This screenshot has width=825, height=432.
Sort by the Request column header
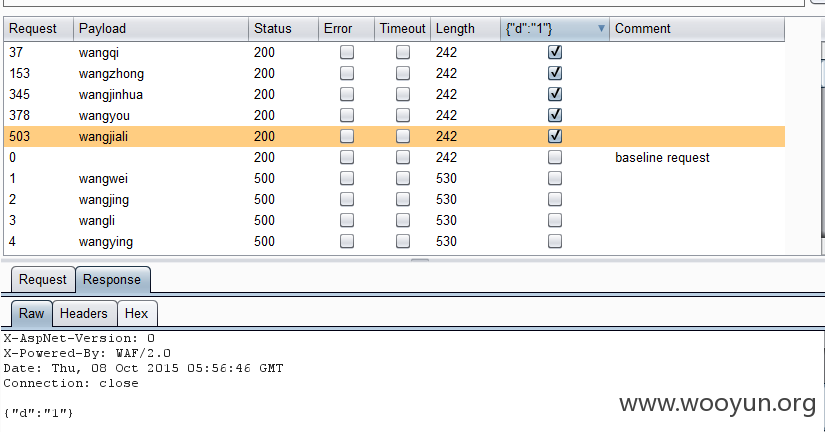click(38, 28)
